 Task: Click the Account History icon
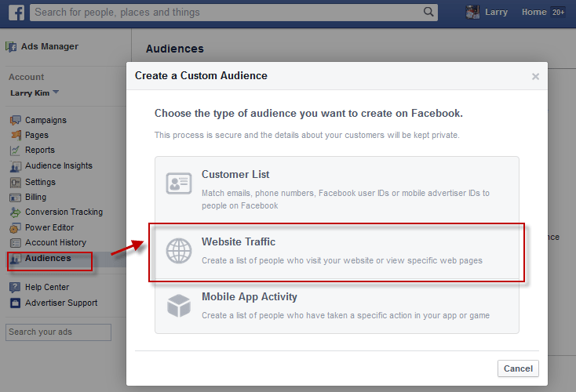[x=15, y=243]
